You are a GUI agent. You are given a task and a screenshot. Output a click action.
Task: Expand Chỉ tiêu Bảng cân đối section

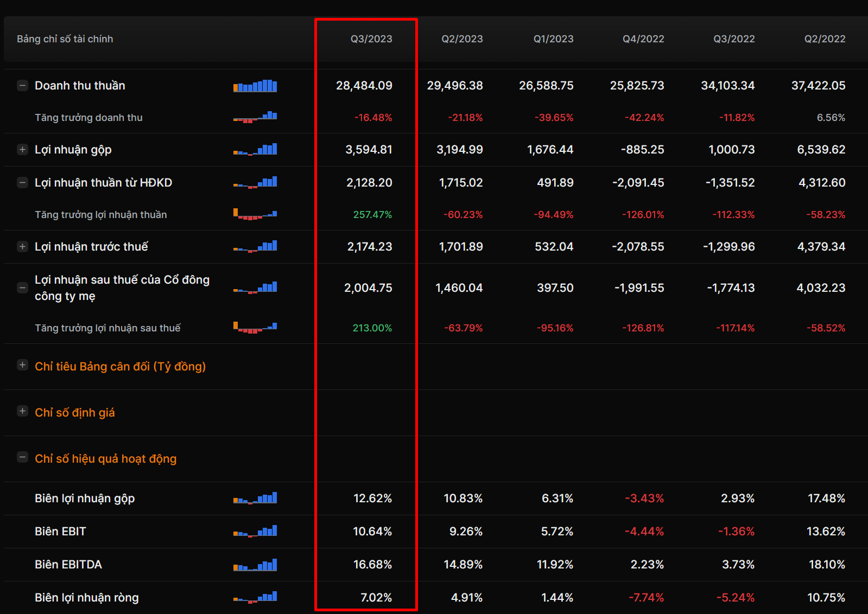click(x=22, y=365)
